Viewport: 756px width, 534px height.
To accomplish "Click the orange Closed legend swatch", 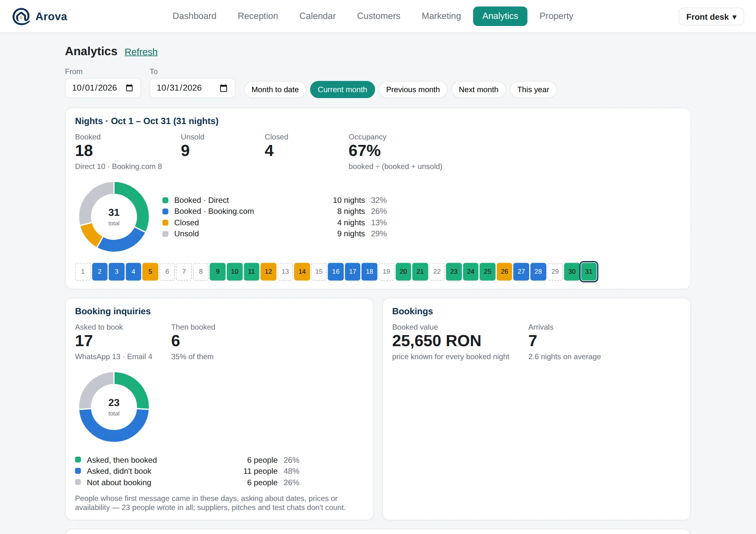I will tap(165, 222).
